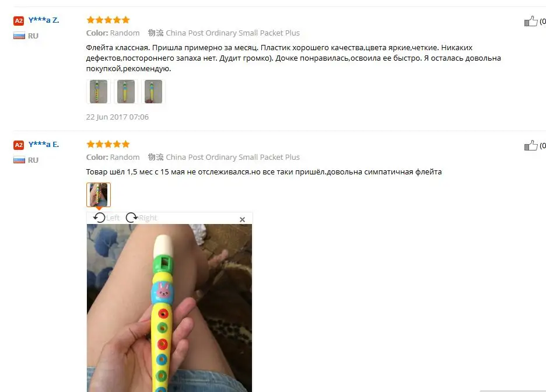Open second flute thumbnail in Y***a Z. review
Viewport: 546px width, 392px height.
(125, 92)
